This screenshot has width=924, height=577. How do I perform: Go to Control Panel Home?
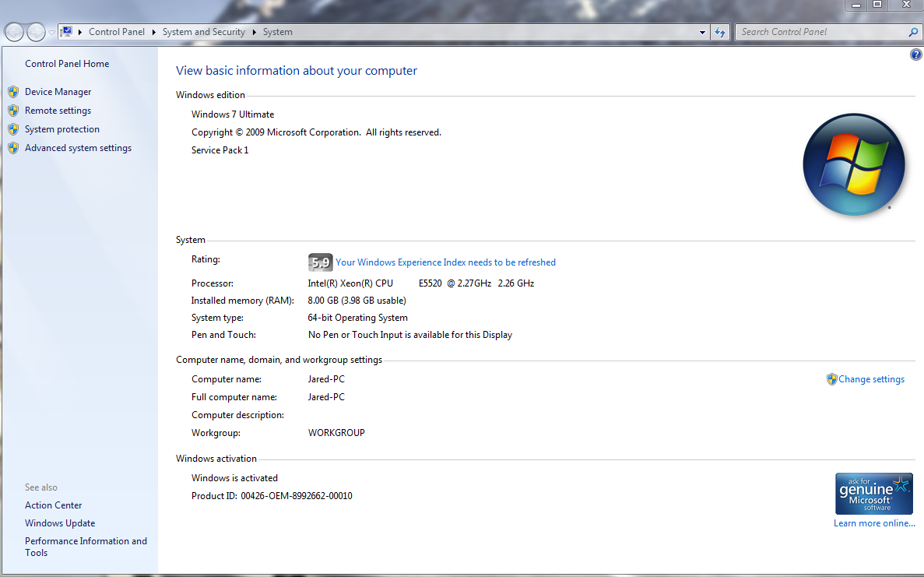coord(67,64)
